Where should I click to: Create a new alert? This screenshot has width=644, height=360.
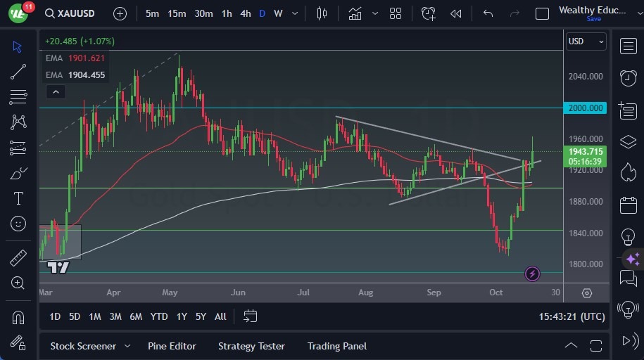(x=429, y=13)
